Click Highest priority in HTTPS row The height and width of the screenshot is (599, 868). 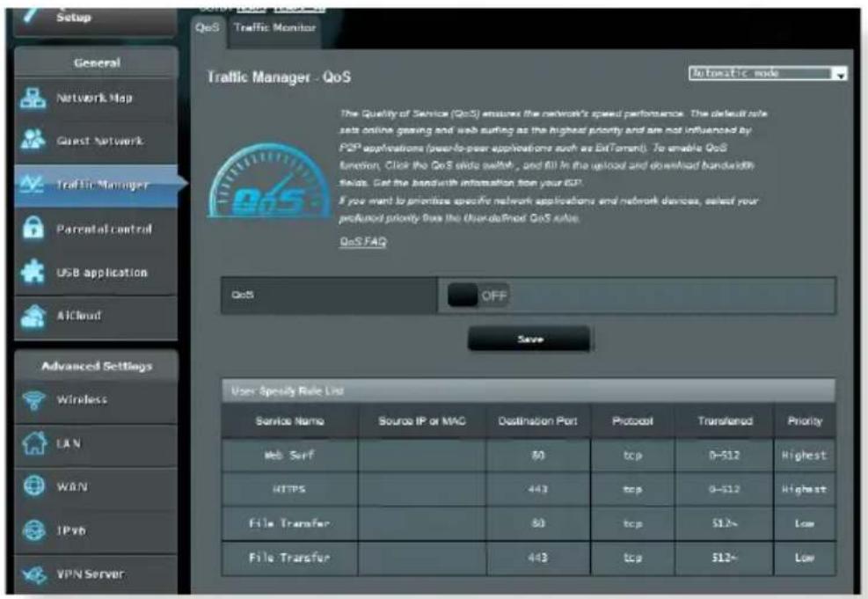point(805,489)
